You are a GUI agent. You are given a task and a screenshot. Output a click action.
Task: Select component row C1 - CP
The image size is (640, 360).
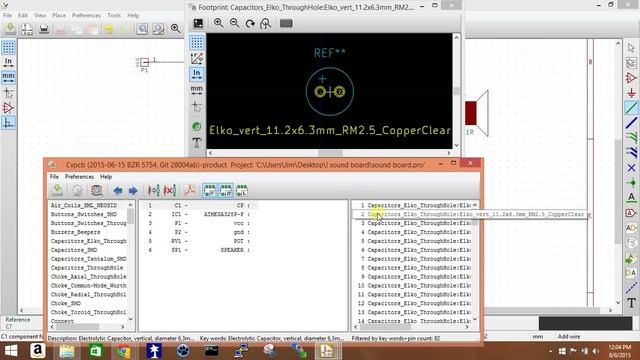coord(199,205)
